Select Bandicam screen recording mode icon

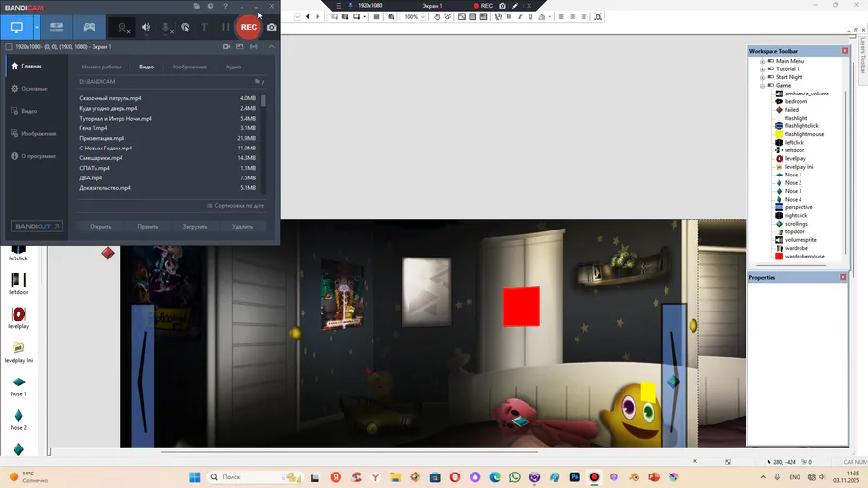tap(16, 27)
